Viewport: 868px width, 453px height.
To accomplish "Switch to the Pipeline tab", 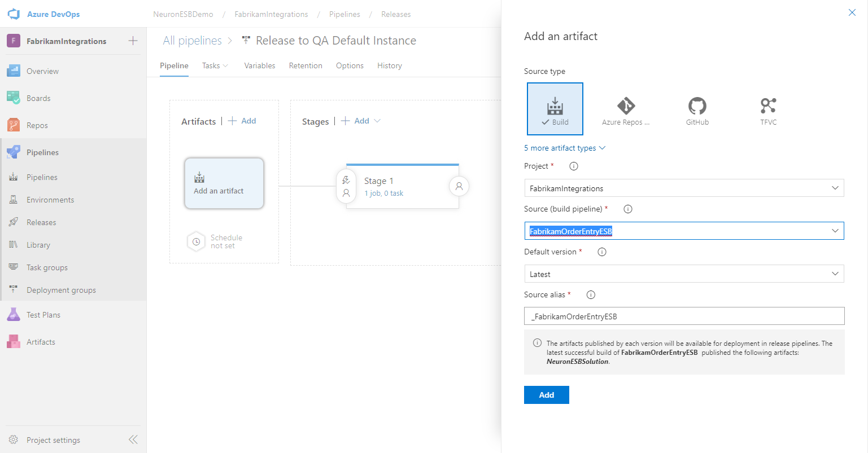I will [x=174, y=65].
